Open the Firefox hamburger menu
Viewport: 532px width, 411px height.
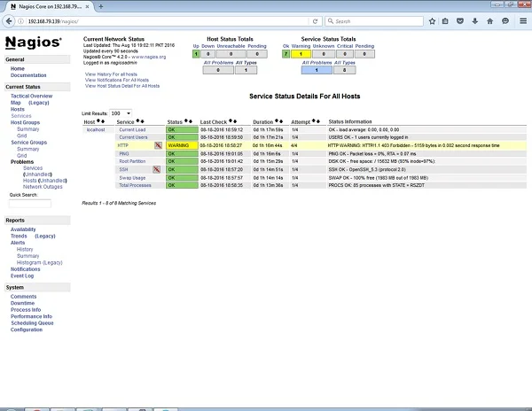pyautogui.click(x=523, y=21)
